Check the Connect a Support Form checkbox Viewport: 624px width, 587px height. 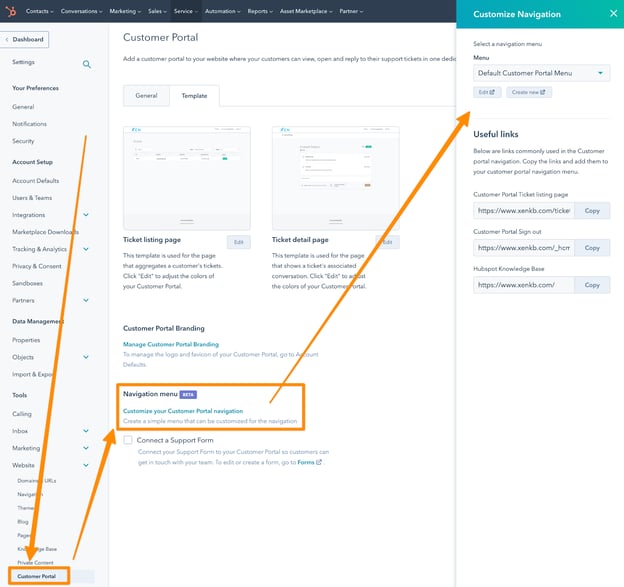[x=128, y=440]
